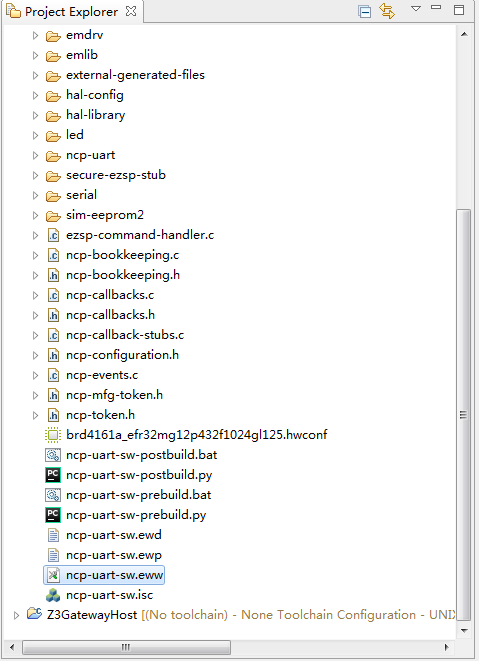Click the horizontal scrollbar right arrow
The height and width of the screenshot is (661, 479).
point(447,647)
